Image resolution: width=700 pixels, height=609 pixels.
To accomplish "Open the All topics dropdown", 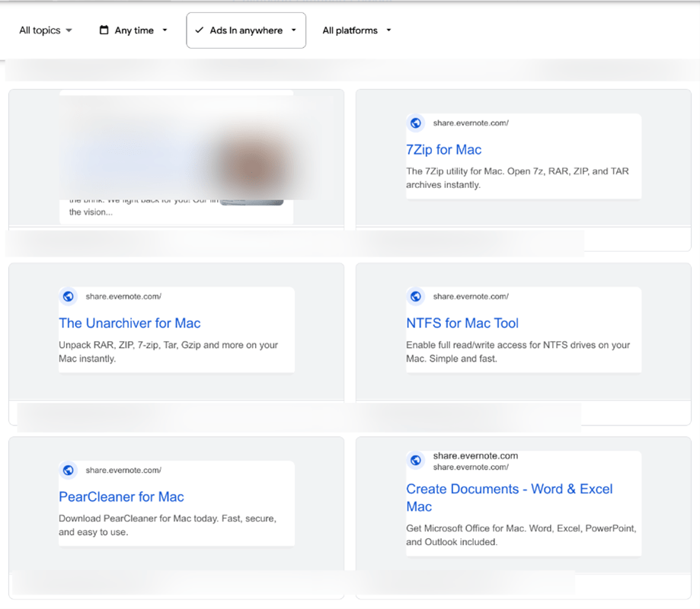I will point(44,30).
